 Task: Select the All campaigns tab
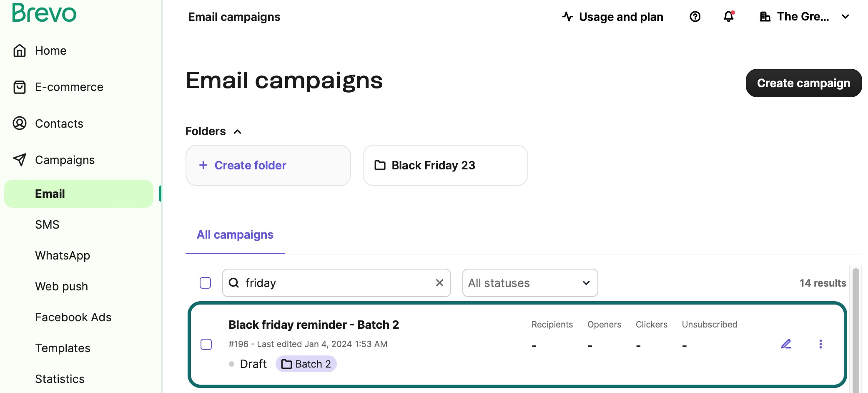click(x=235, y=234)
